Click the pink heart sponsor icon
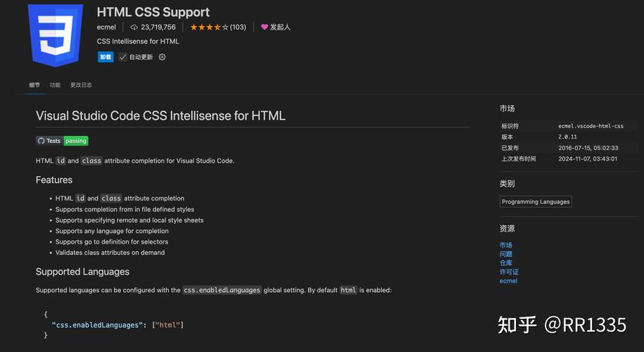The image size is (644, 352). pos(264,27)
